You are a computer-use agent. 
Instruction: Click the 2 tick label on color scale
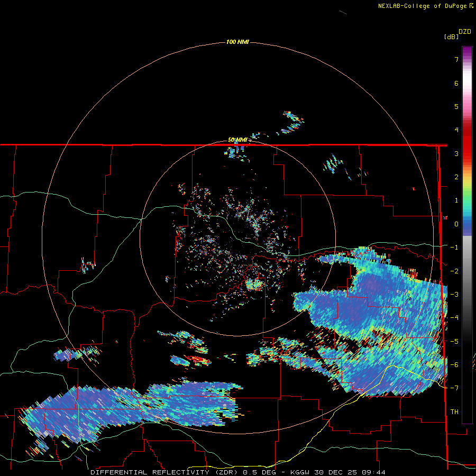pos(456,177)
